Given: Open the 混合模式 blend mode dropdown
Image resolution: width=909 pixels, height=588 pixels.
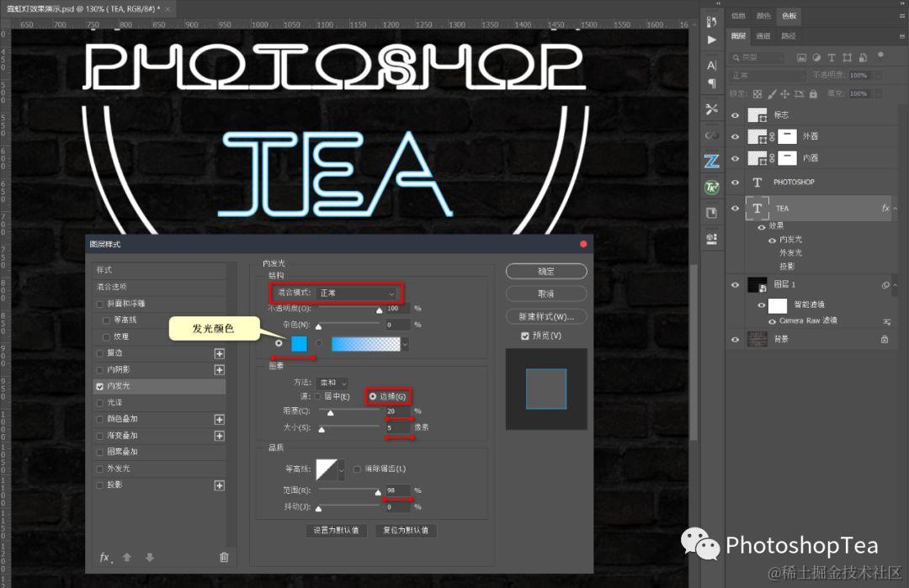Looking at the screenshot, I should coord(359,293).
